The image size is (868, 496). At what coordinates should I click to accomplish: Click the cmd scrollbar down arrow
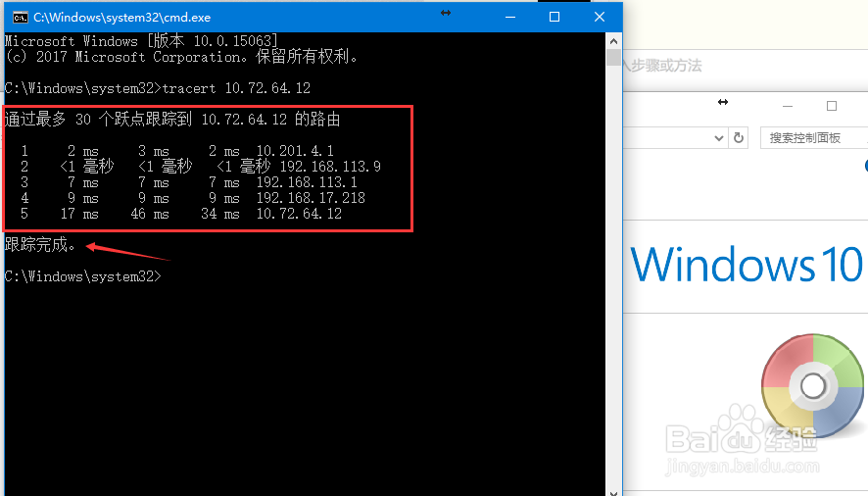pos(613,492)
